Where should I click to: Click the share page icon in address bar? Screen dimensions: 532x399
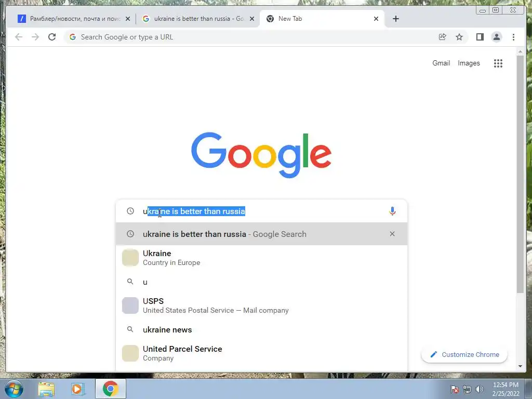coord(443,37)
